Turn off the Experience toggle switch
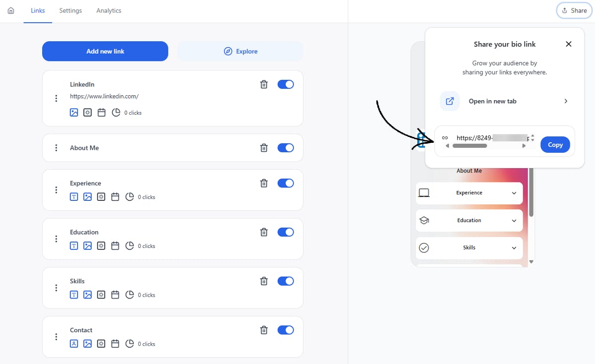The height and width of the screenshot is (364, 595). [286, 183]
